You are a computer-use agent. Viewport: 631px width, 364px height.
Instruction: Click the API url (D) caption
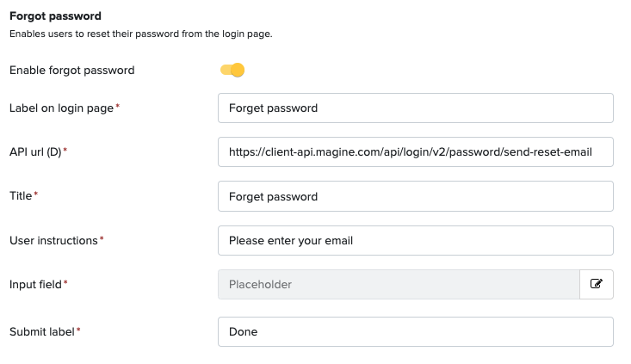[35, 152]
